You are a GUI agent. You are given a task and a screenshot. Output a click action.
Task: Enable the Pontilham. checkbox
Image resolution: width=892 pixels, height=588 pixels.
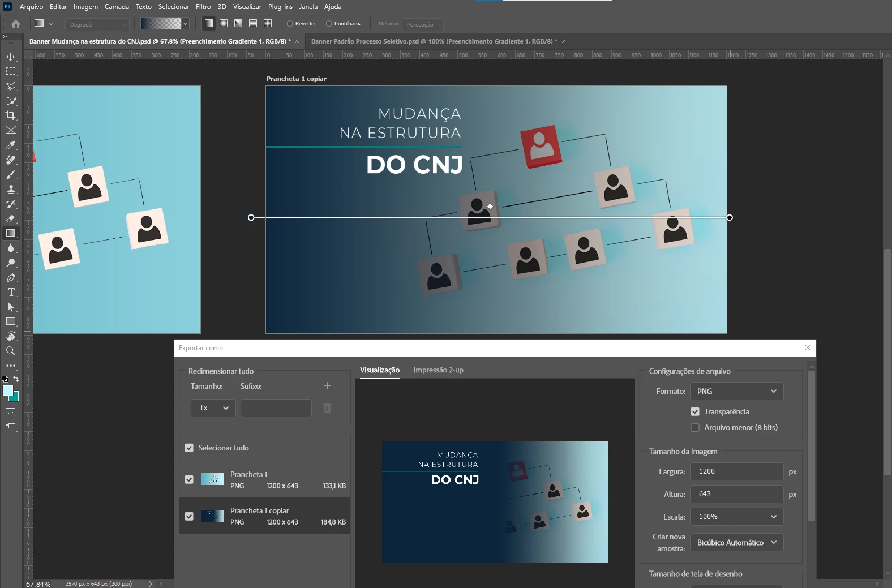point(329,24)
